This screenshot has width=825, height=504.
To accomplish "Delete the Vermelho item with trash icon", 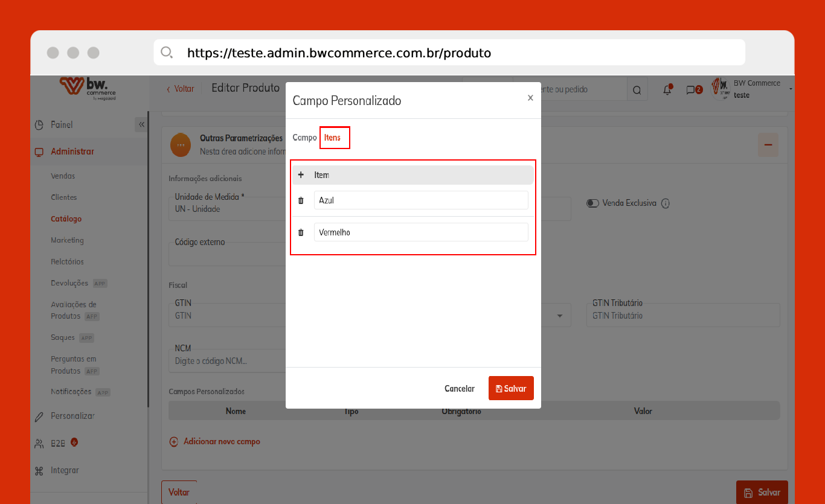I will tap(301, 232).
